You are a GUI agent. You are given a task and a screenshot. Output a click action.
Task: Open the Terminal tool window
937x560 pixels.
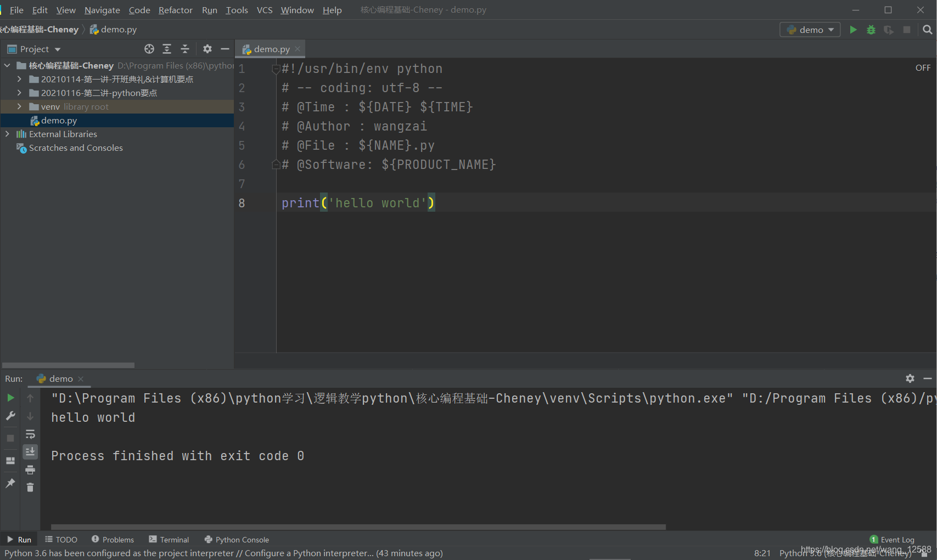(x=169, y=540)
